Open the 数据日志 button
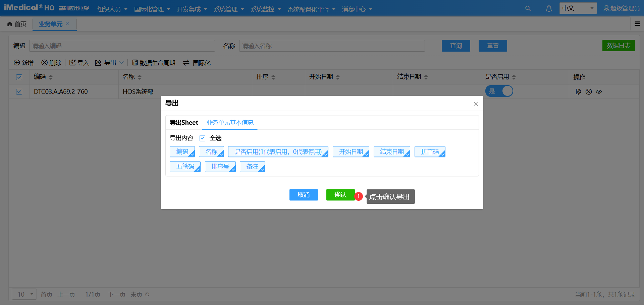The width and height of the screenshot is (644, 305). coord(619,46)
